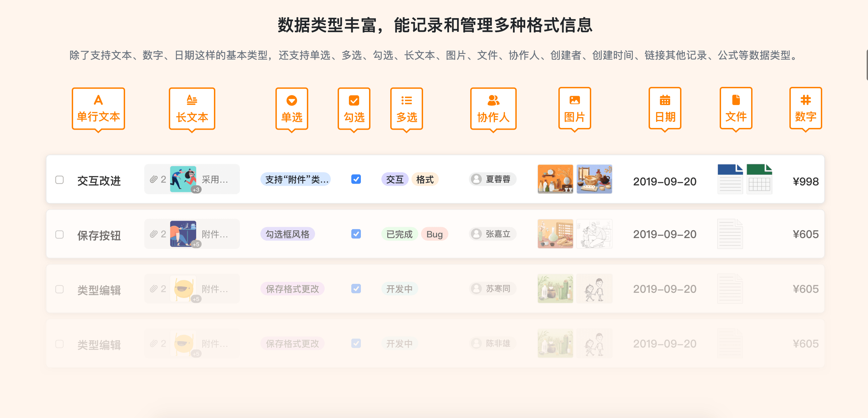
Task: Expand the attachment field showing 2 files
Action: point(192,179)
